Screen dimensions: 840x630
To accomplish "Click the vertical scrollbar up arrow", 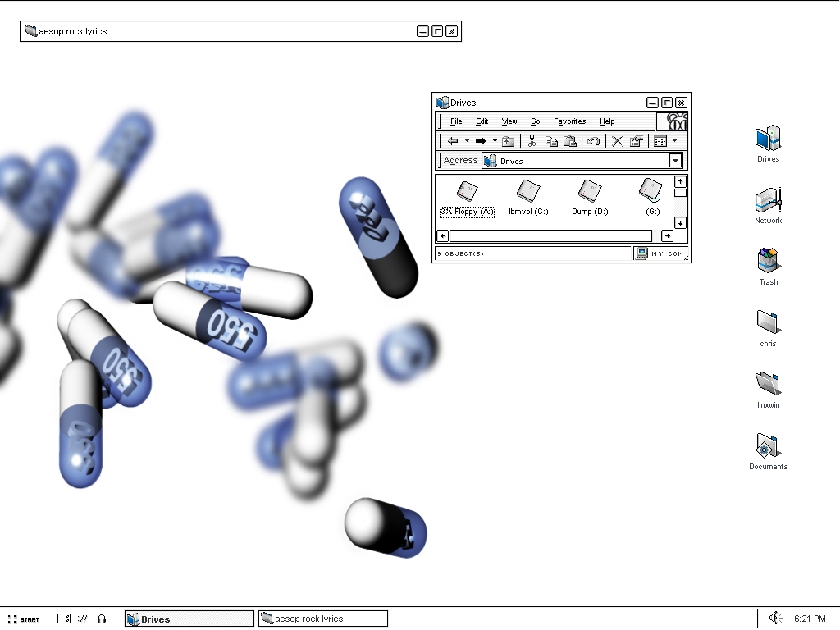I will (680, 181).
